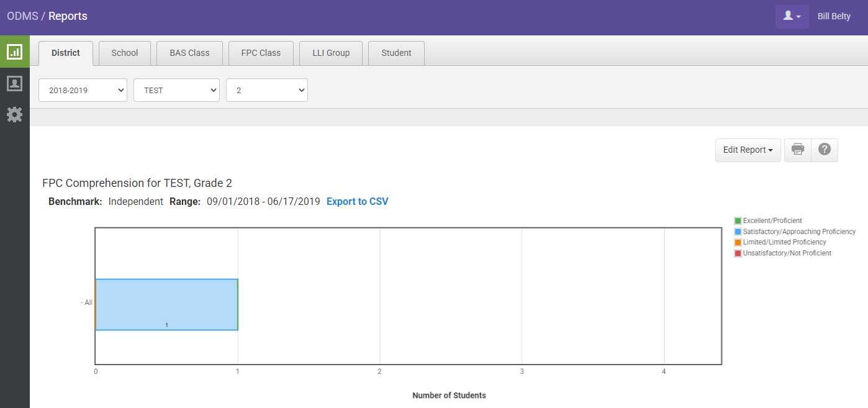Open the FPC Class tab
Viewport: 868px width, 408px height.
[261, 53]
